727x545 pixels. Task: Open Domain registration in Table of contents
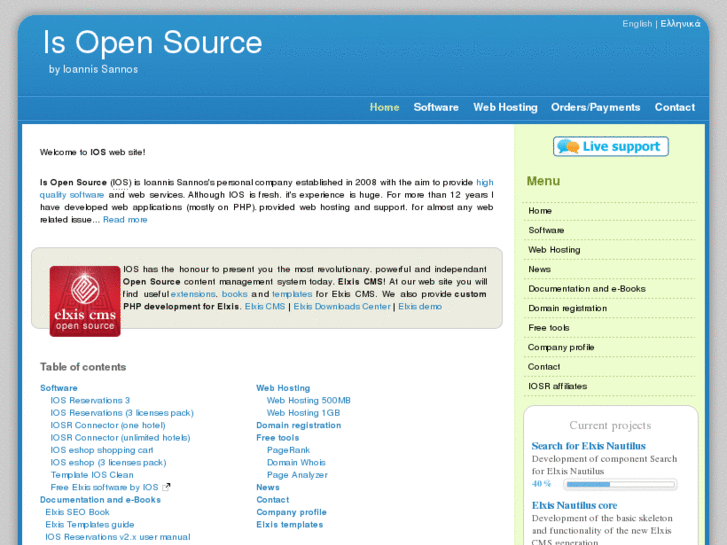[299, 425]
